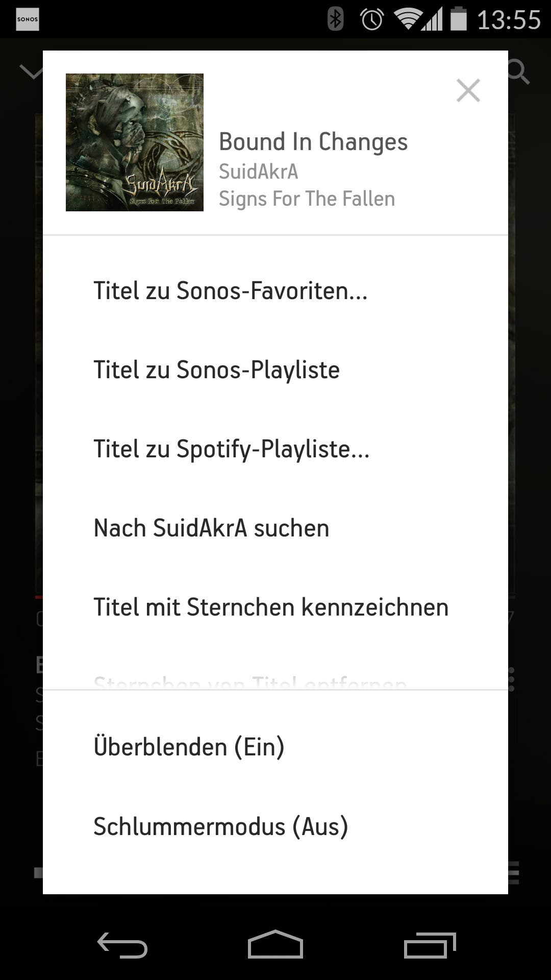Choose "Titel zu Sonos-Playliste"
The image size is (551, 980).
(217, 370)
